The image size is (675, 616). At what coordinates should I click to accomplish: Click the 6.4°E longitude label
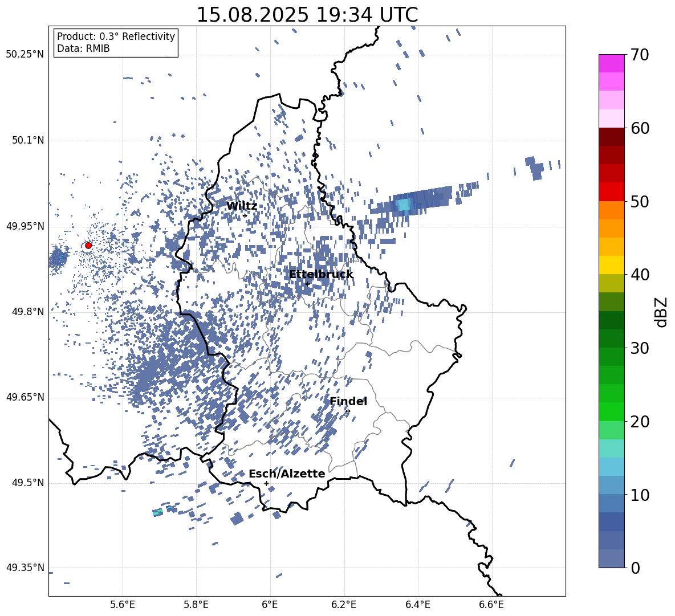point(417,605)
